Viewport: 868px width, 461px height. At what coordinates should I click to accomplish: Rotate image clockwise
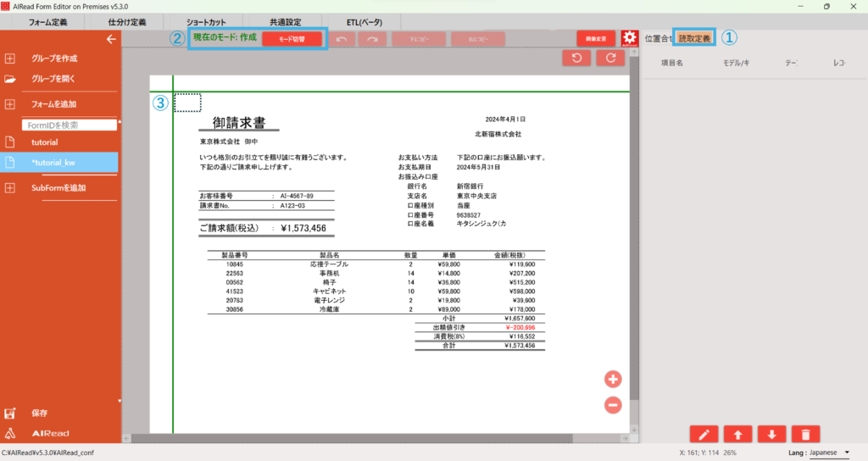(609, 58)
